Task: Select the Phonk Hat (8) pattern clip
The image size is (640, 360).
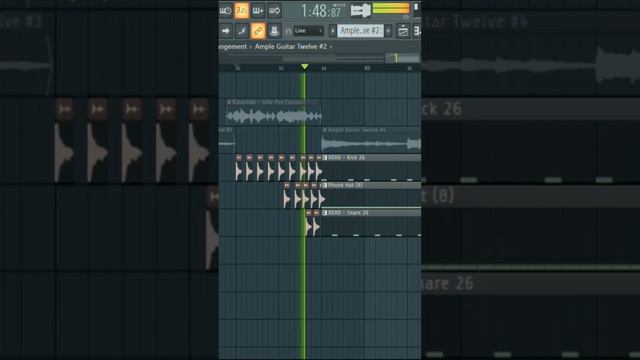Action: click(371, 196)
